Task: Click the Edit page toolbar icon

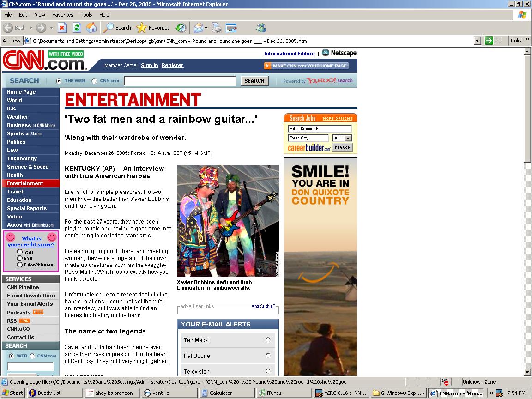Action: point(231,28)
